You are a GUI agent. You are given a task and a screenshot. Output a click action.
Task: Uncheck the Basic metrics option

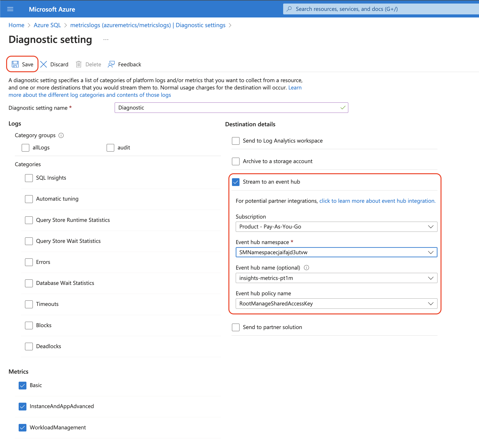click(22, 385)
